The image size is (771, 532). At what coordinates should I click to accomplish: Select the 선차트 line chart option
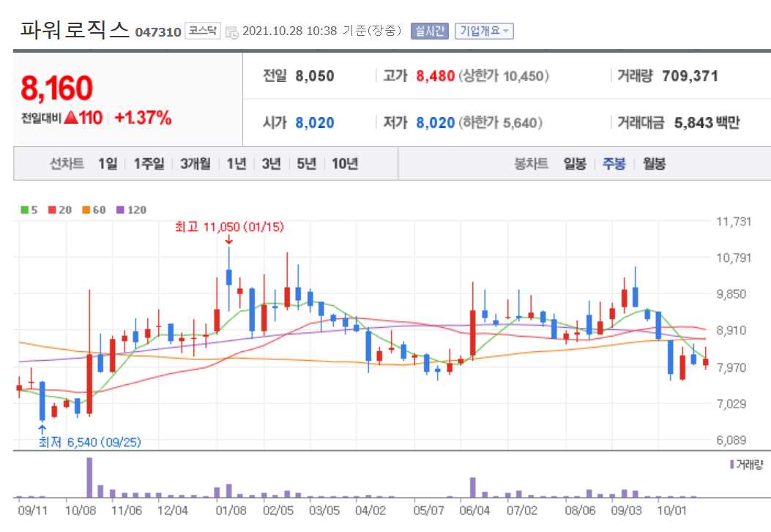(65, 165)
